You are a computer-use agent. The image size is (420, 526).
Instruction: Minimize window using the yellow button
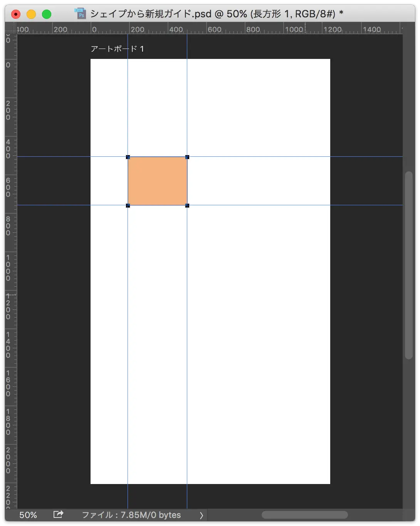tap(31, 15)
